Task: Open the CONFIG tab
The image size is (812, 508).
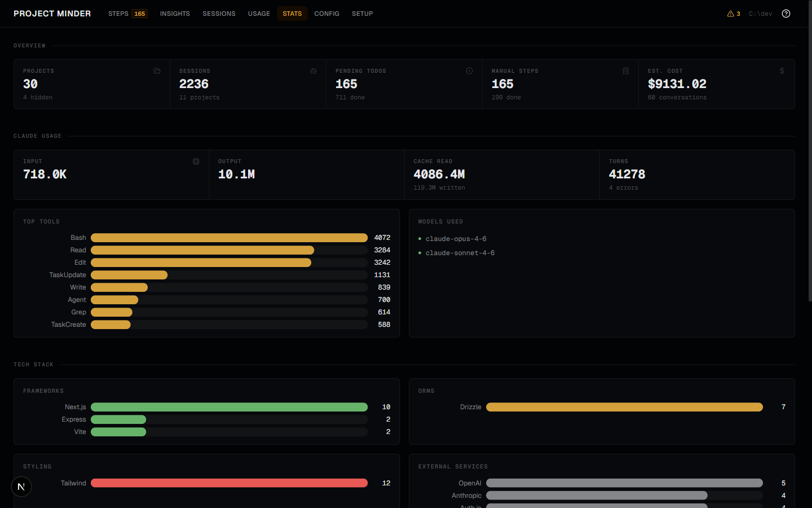Action: point(326,13)
